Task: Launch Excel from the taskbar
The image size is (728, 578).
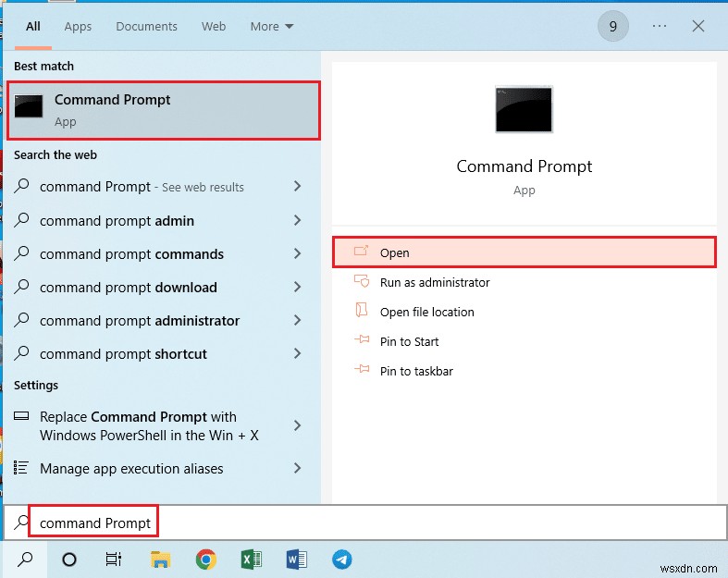Action: (x=252, y=560)
